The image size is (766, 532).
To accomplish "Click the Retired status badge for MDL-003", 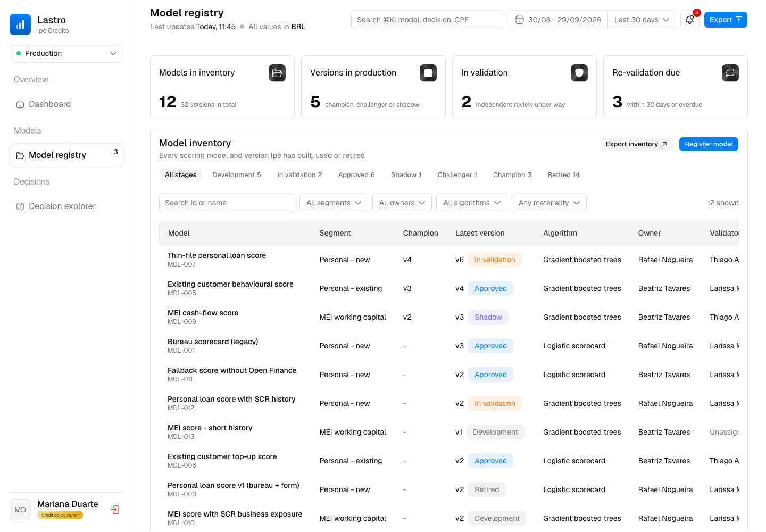I will [x=487, y=489].
